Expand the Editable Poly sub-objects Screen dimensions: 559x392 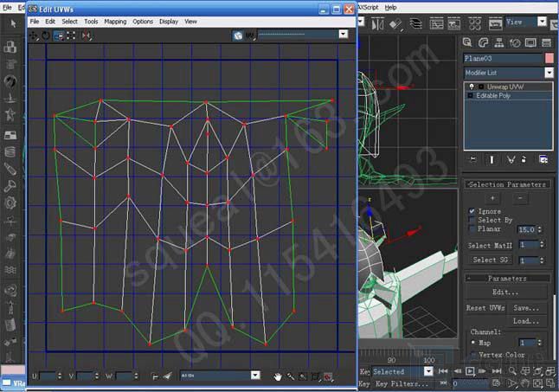pos(470,95)
